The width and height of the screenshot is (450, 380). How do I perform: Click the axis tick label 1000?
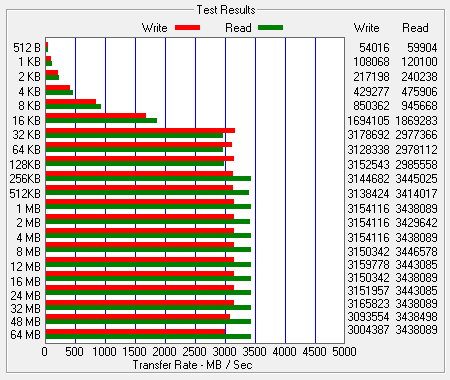pos(104,351)
